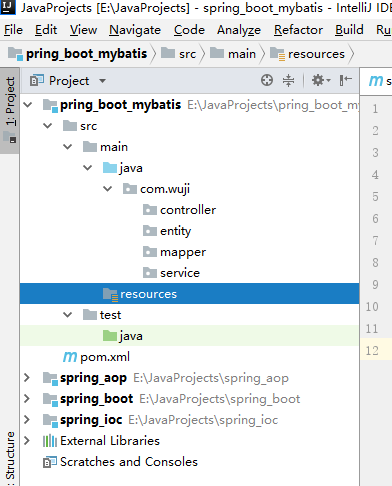Click the Maven icon next to pom.xml

(70, 357)
